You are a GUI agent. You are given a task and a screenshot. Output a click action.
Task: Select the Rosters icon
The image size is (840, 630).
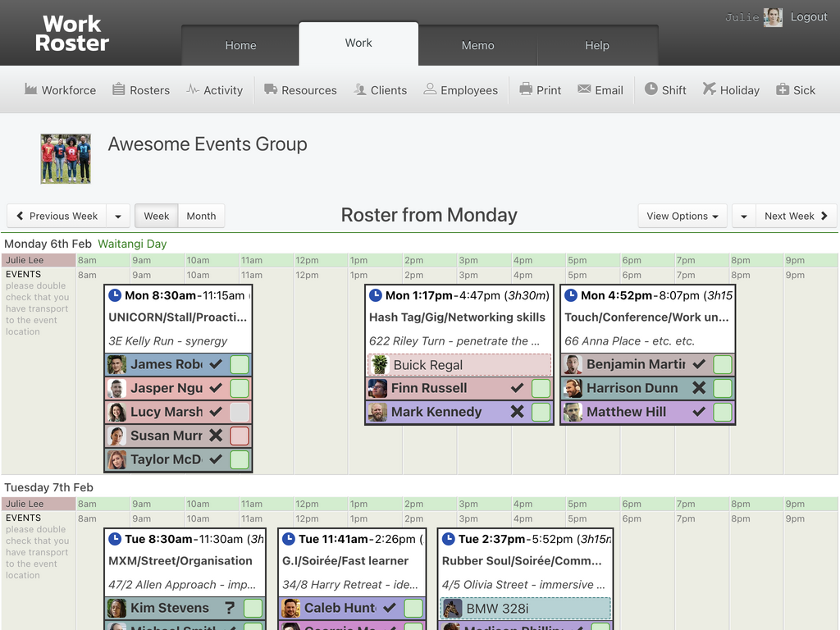(140, 90)
